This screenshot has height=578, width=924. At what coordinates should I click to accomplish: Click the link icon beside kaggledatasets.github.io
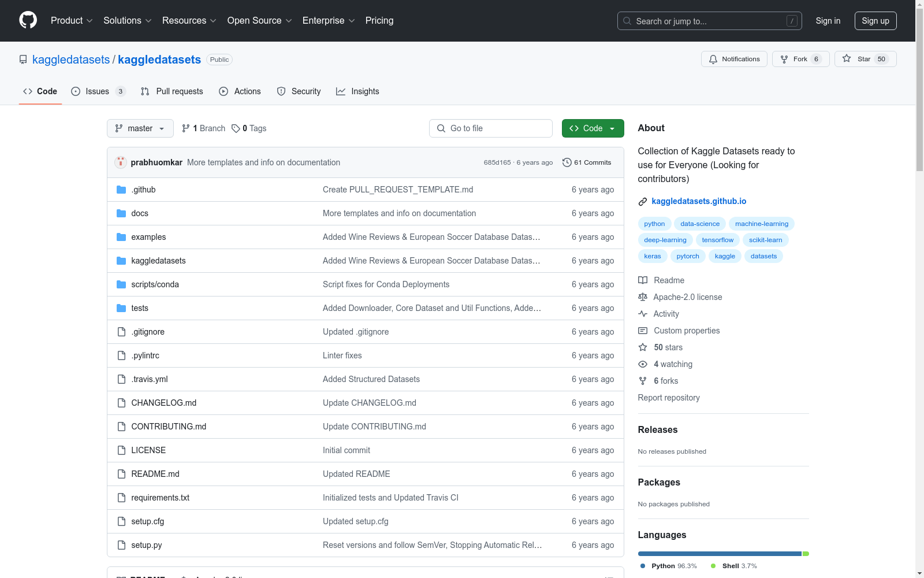643,202
